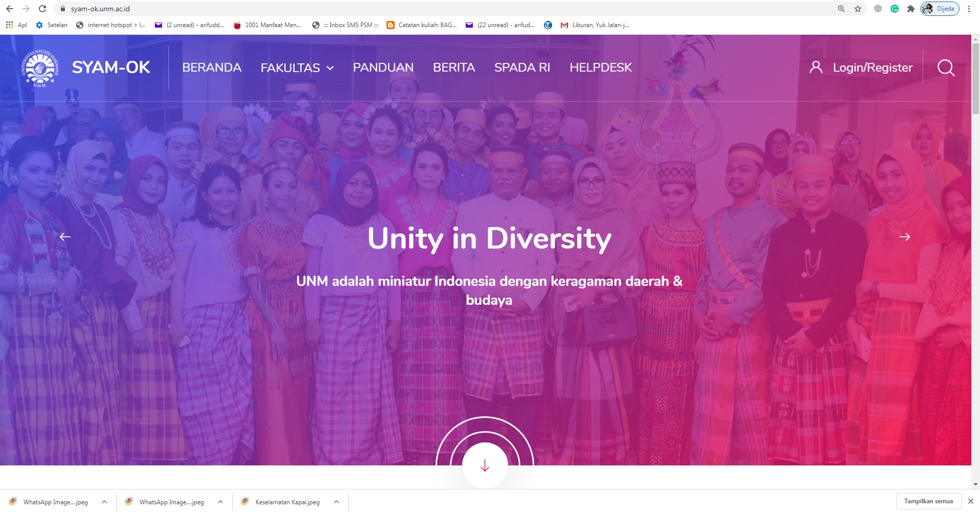Open the BERITA menu item
The image size is (980, 514).
453,67
